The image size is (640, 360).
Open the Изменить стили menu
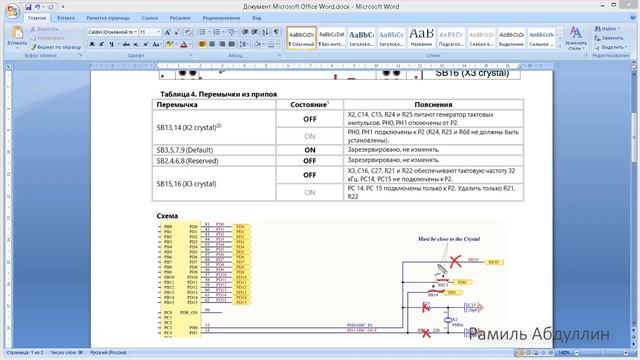pyautogui.click(x=576, y=38)
